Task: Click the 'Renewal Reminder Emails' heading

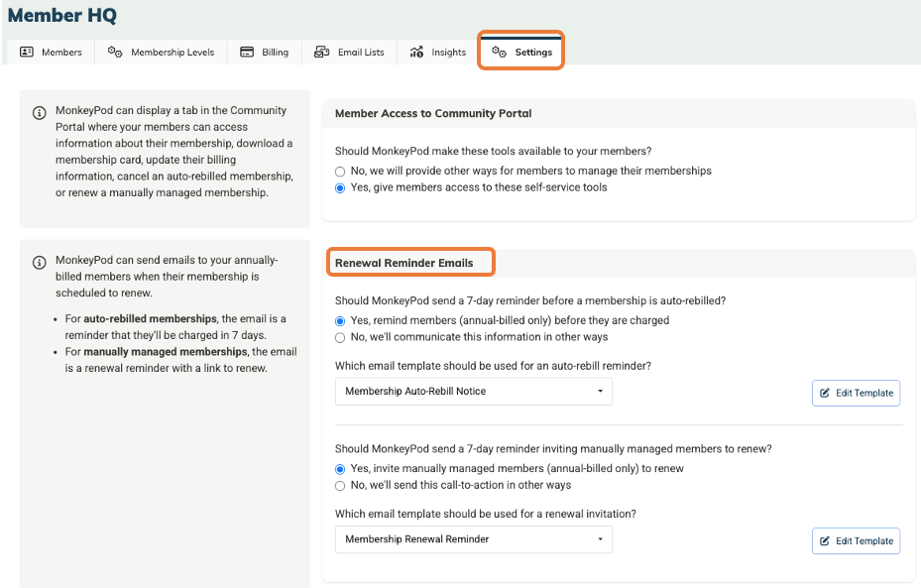Action: tap(404, 263)
